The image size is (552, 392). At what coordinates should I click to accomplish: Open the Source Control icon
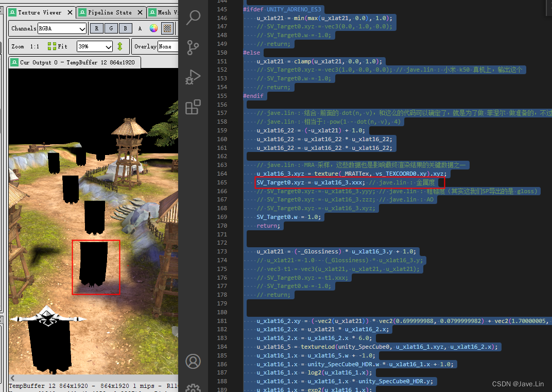tap(193, 47)
